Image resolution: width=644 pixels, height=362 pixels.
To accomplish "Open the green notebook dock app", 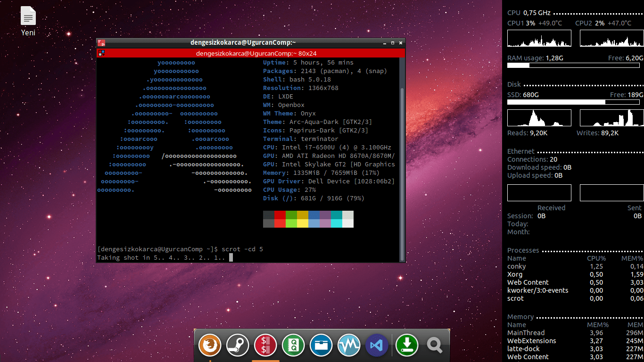I will pyautogui.click(x=293, y=346).
